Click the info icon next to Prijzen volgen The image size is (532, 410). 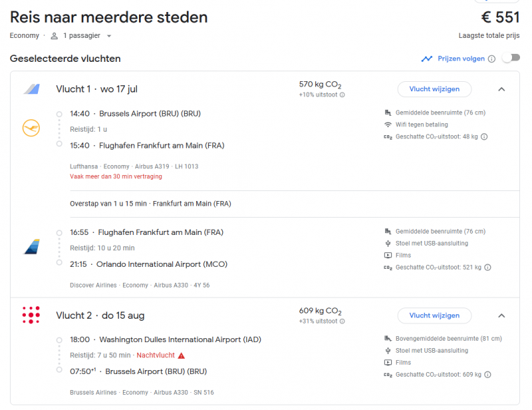click(491, 59)
